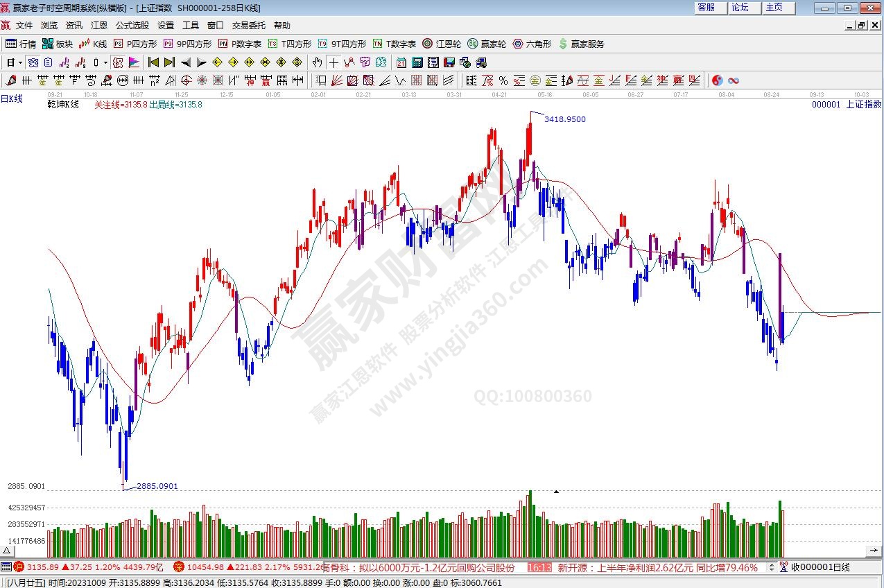This screenshot has width=884, height=588.
Task: Click the 论坛 forum button
Action: (740, 8)
